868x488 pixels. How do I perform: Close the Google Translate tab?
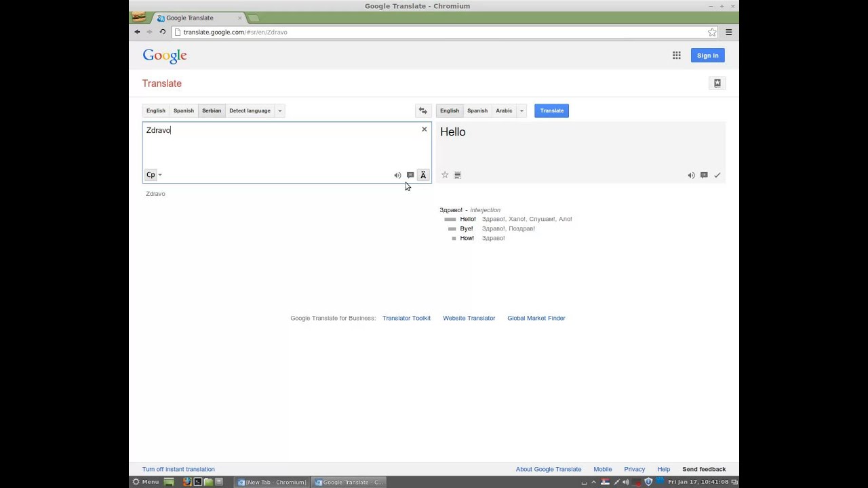coord(239,18)
